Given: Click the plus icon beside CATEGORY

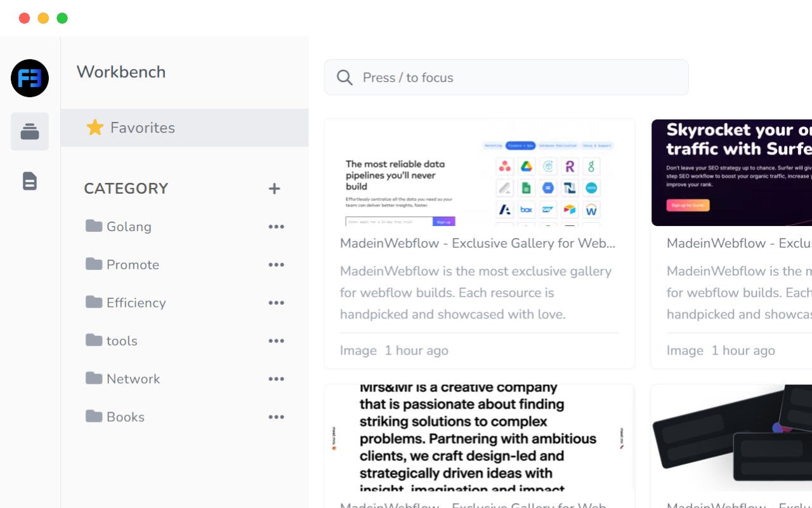Looking at the screenshot, I should pos(274,189).
